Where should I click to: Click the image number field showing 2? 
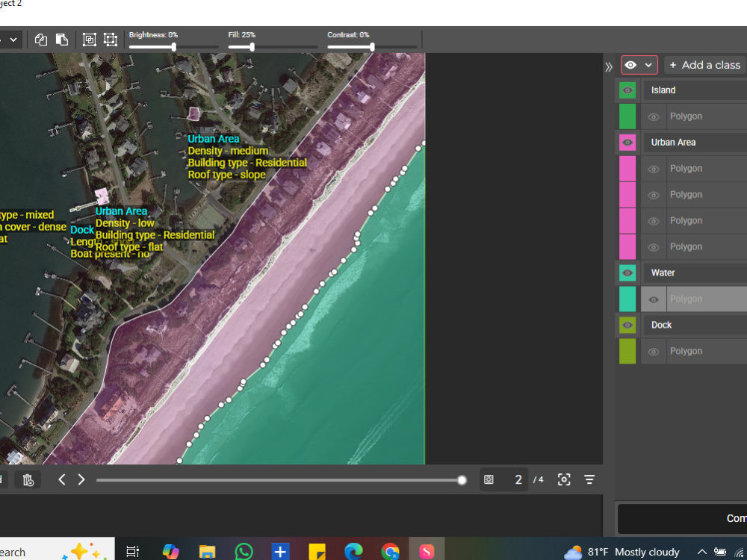click(x=518, y=479)
